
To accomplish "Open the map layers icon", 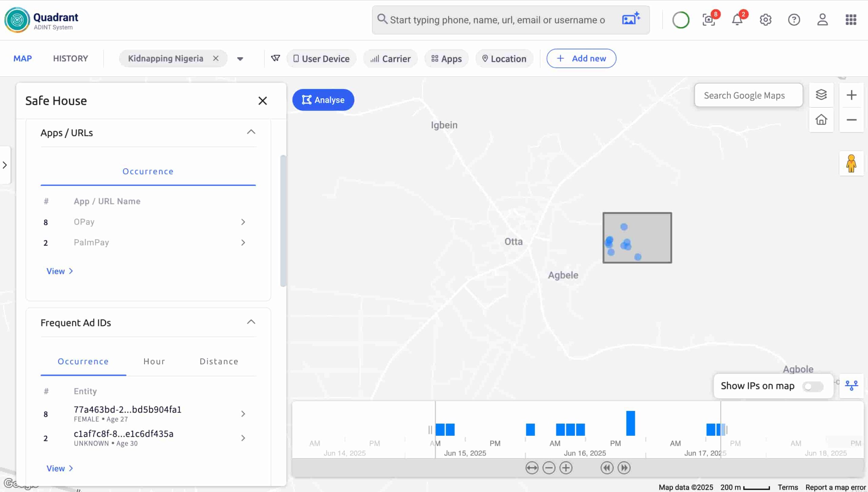I will (821, 95).
